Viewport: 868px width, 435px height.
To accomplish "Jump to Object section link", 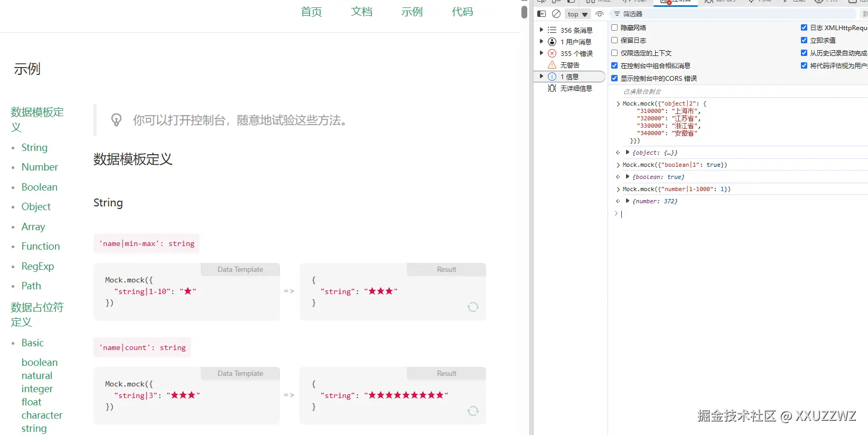I will click(36, 206).
